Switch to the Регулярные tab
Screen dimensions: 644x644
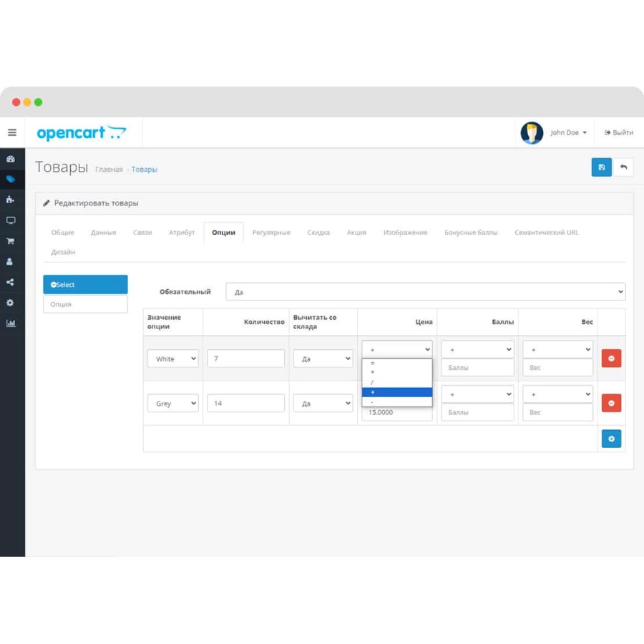(271, 233)
